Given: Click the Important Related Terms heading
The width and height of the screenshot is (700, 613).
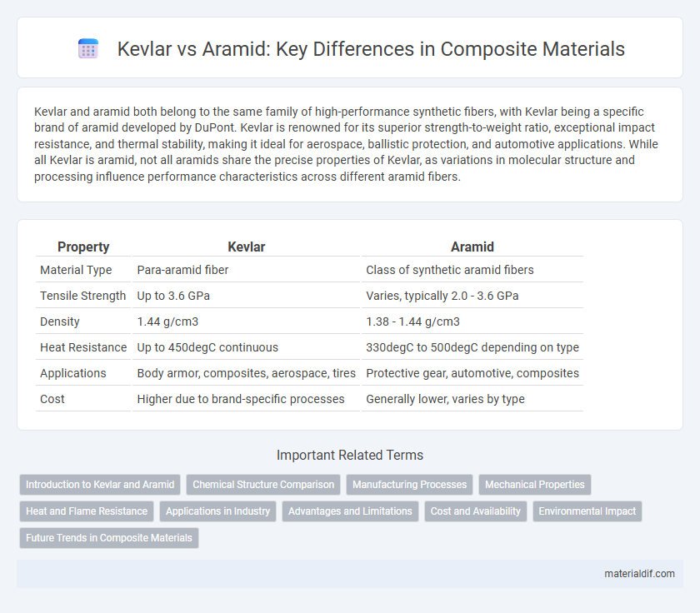Looking at the screenshot, I should click(x=350, y=455).
